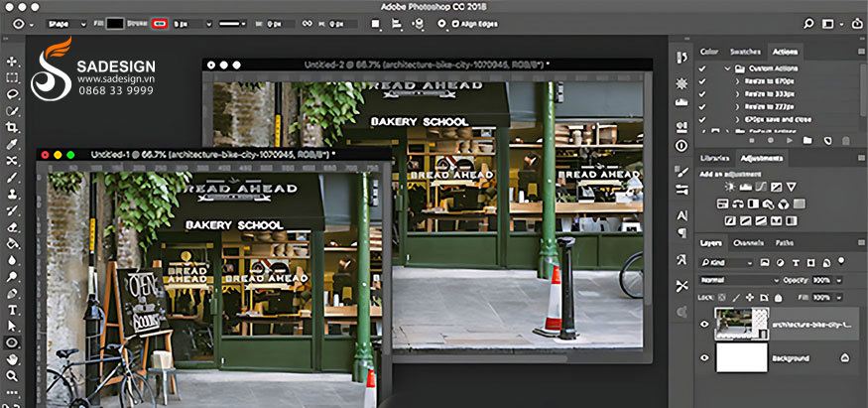Select the Adjustments tab
The image size is (868, 408).
coord(761,158)
